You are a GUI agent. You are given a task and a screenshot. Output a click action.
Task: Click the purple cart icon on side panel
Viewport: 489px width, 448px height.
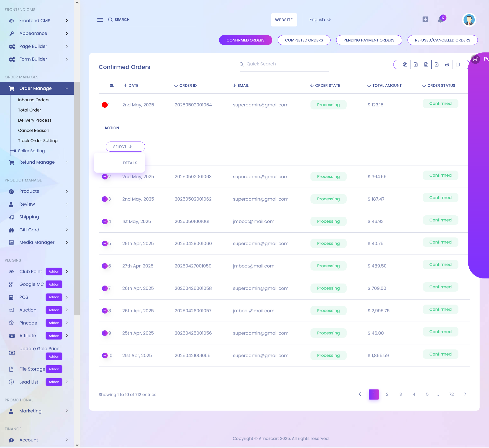click(475, 59)
